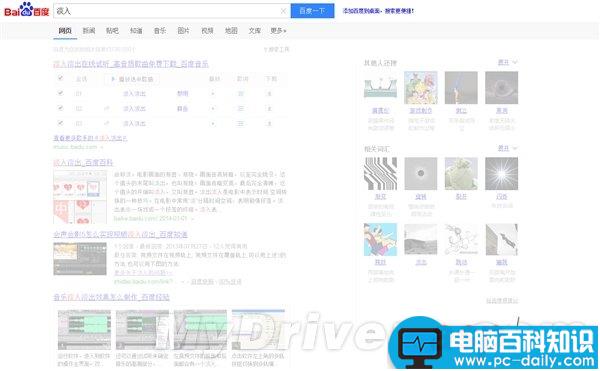Switch to the 视频 tab

tap(207, 31)
